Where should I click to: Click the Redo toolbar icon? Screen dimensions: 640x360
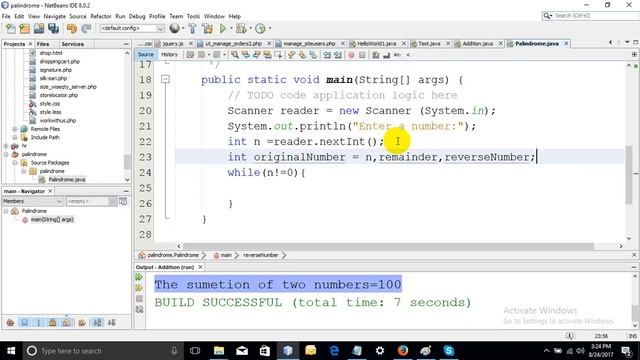point(86,29)
